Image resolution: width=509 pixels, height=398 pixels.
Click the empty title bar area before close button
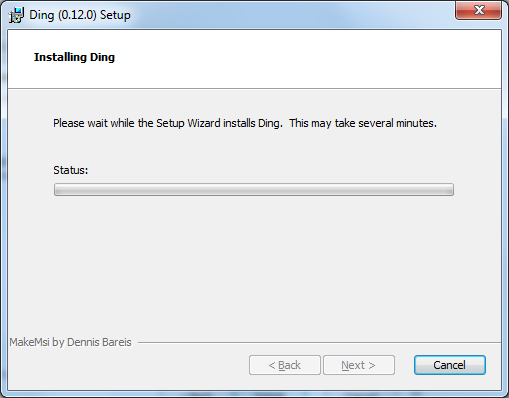(x=293, y=15)
